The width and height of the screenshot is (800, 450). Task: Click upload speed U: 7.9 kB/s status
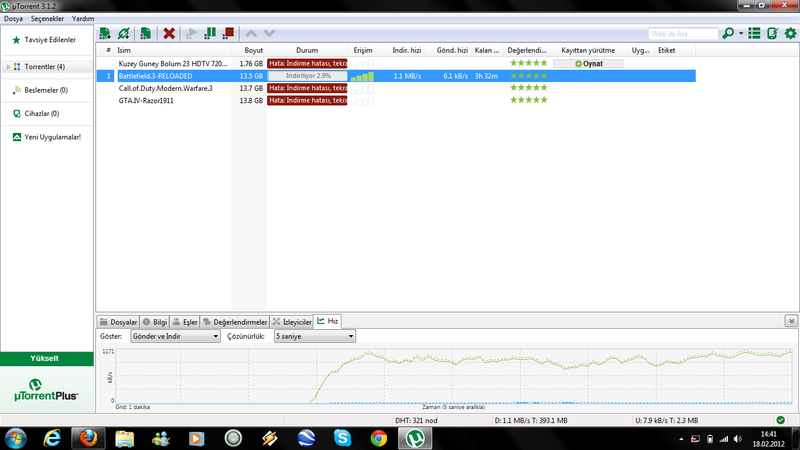coord(666,420)
